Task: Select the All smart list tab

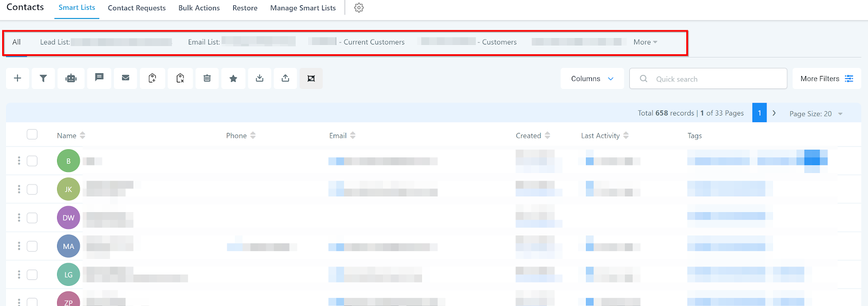Action: (16, 42)
